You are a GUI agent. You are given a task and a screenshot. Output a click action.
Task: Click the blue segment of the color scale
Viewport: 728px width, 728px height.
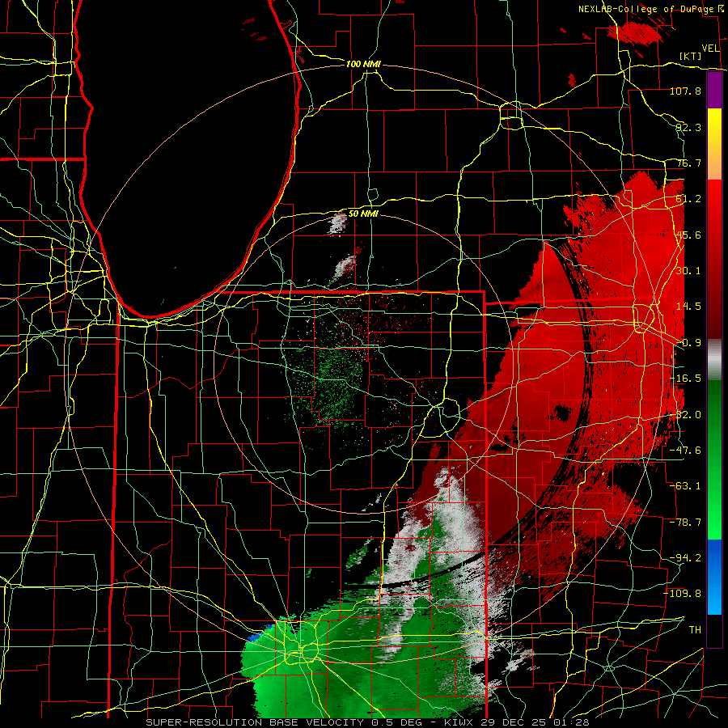[x=714, y=577]
